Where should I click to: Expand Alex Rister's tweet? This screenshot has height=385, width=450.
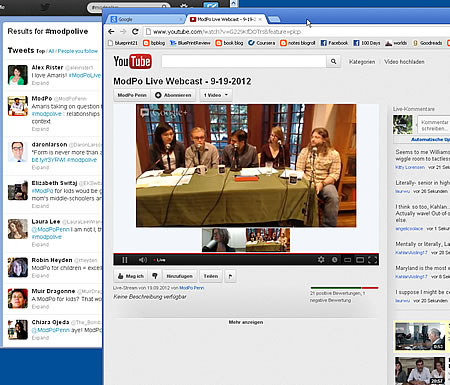point(40,83)
